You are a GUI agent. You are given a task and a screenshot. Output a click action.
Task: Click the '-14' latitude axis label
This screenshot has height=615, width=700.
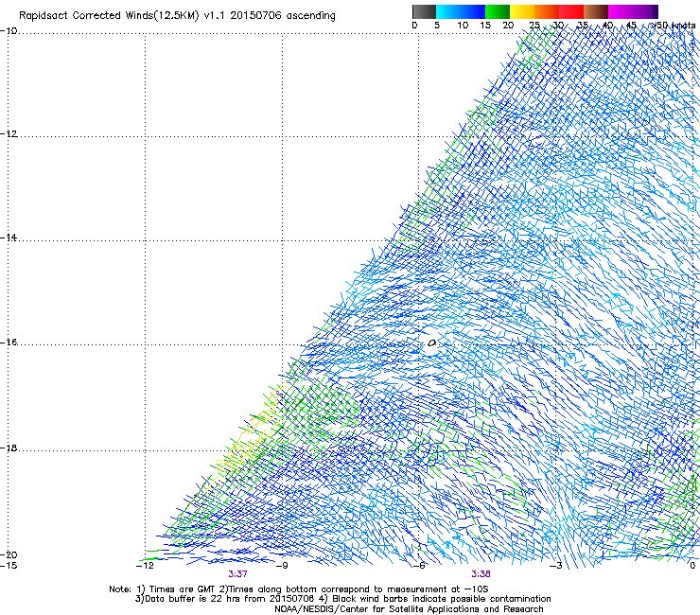point(9,237)
